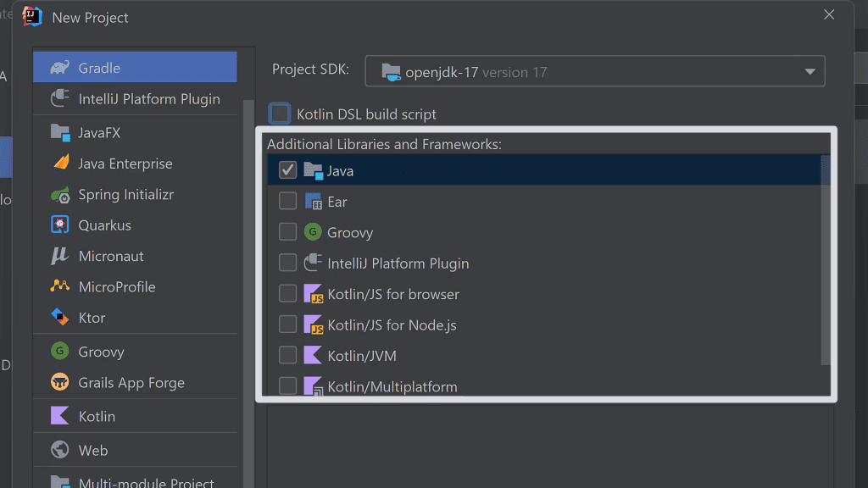This screenshot has height=488, width=868.
Task: Toggle the Kotlin/JVM checkbox
Action: click(287, 355)
